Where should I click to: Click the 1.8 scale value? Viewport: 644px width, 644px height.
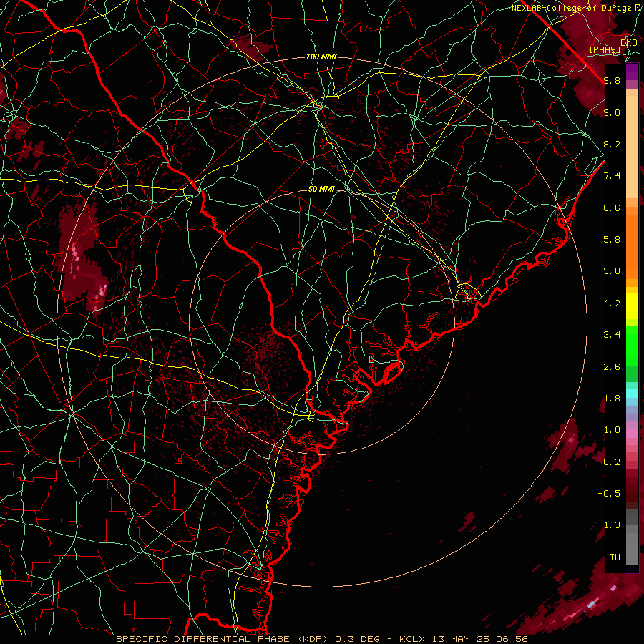612,399
